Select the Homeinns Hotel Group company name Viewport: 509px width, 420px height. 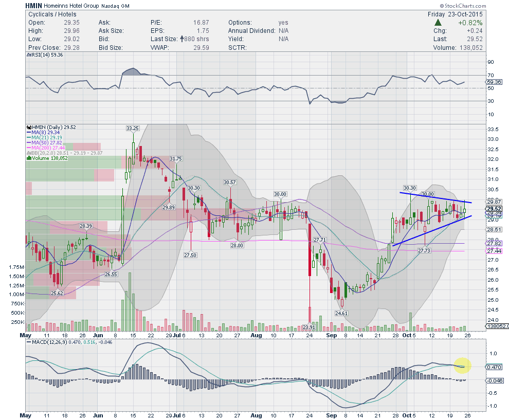71,6
